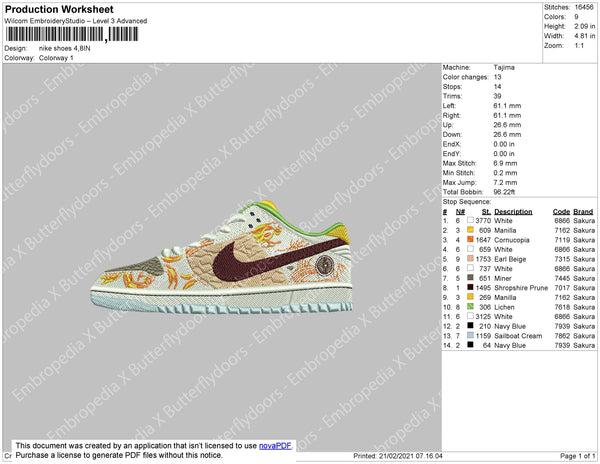The height and width of the screenshot is (464, 600).
Task: Click the Stop Sequence heading
Action: [x=466, y=202]
